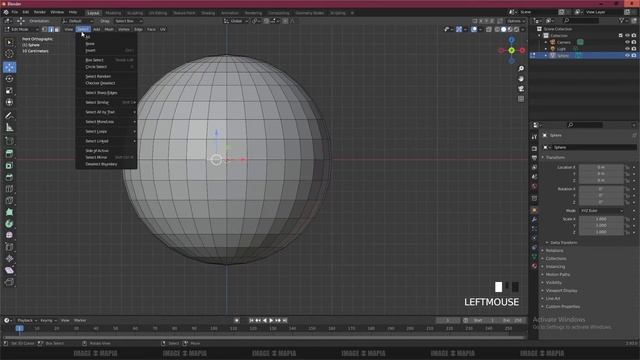
Task: Open Select Loops submenu
Action: 106,131
